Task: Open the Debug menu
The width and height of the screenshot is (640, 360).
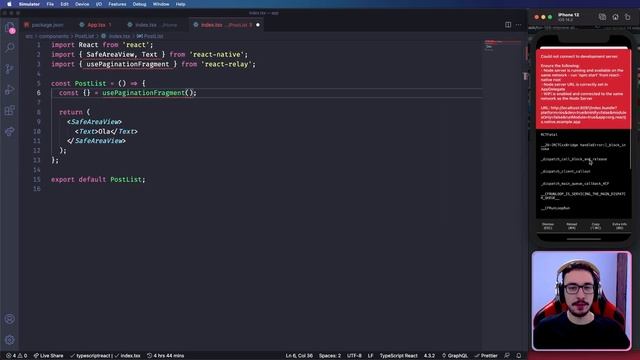Action: (x=139, y=4)
